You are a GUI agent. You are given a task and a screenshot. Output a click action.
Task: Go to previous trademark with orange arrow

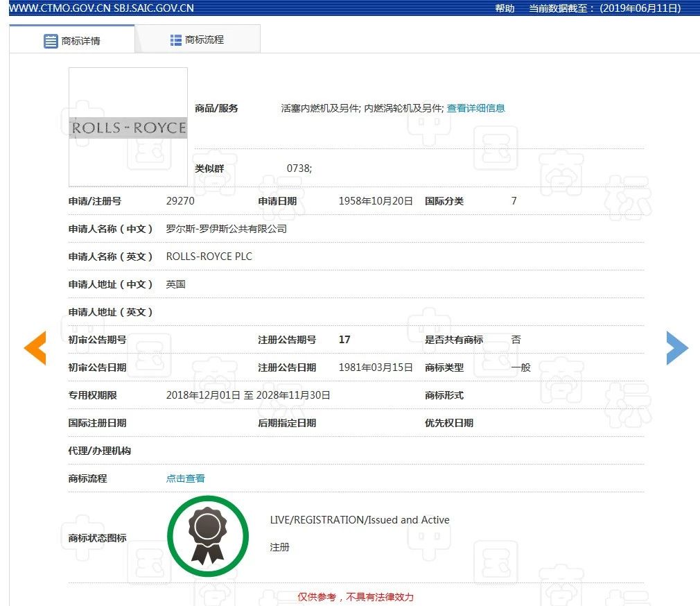coord(35,348)
